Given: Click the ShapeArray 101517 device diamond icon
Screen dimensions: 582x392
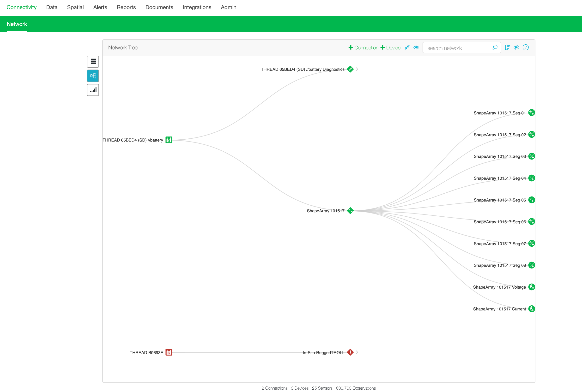Looking at the screenshot, I should 350,211.
